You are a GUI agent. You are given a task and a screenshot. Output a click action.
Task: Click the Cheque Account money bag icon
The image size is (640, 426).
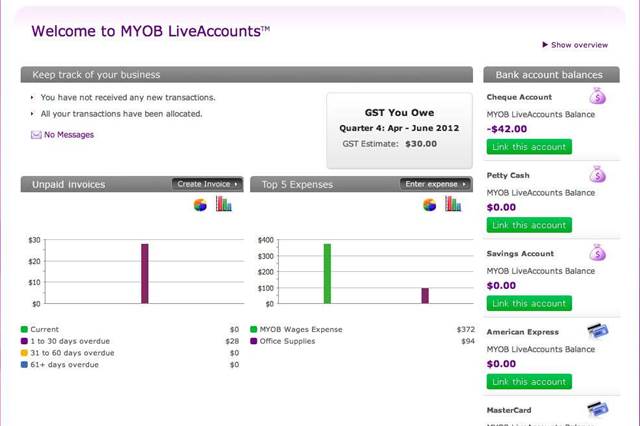(597, 97)
